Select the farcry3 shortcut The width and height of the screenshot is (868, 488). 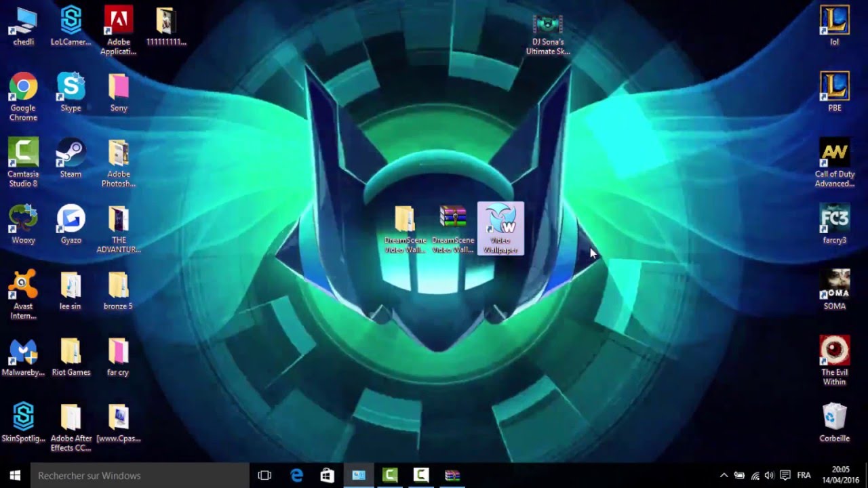tap(835, 224)
